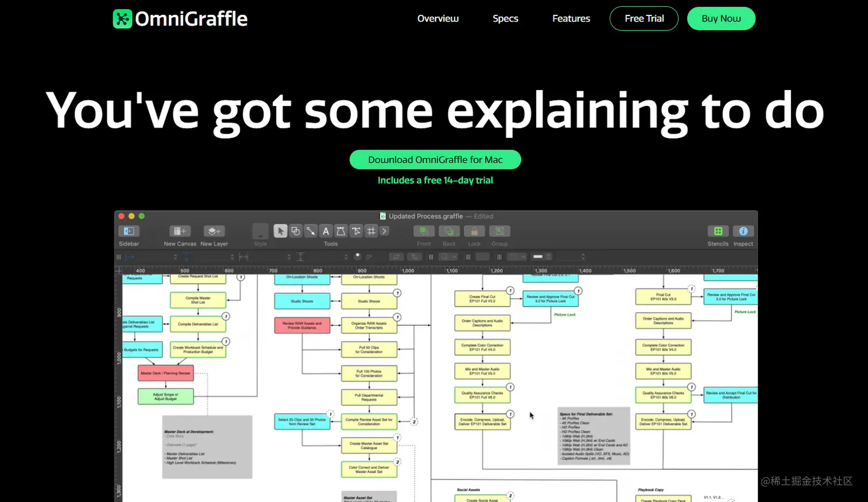Select the Text tool
The image size is (868, 502).
[x=325, y=231]
